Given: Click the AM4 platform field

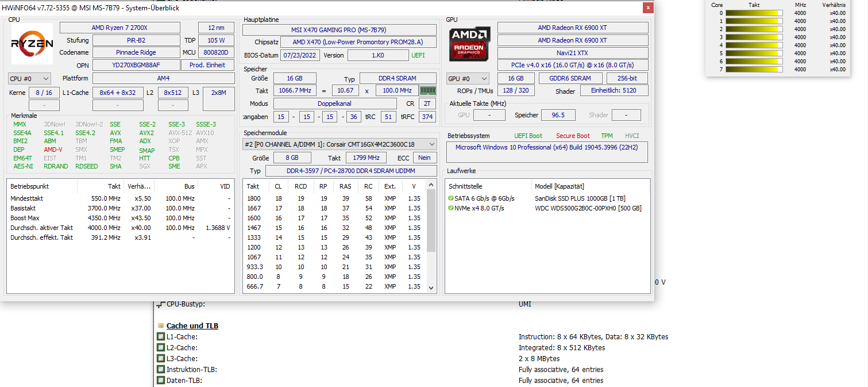Looking at the screenshot, I should pyautogui.click(x=163, y=78).
